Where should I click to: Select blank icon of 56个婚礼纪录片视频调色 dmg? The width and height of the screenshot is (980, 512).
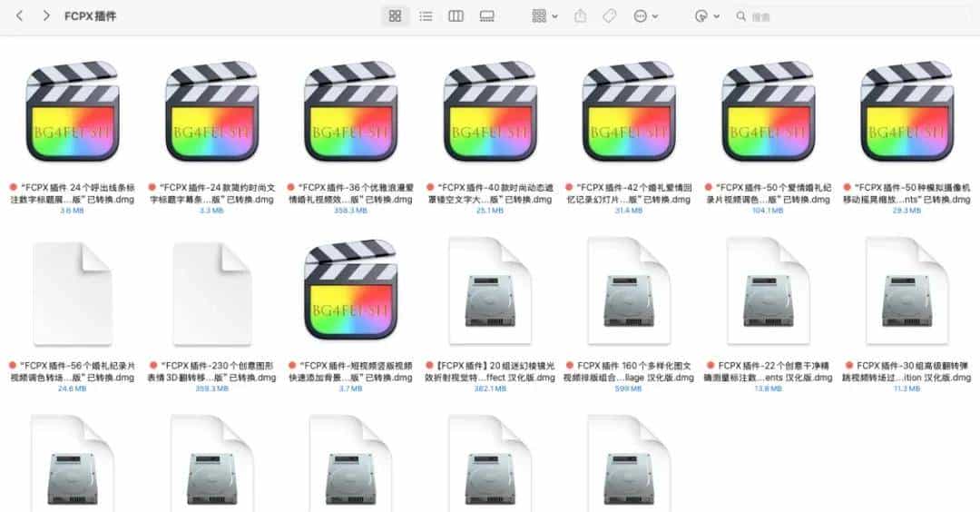point(73,293)
